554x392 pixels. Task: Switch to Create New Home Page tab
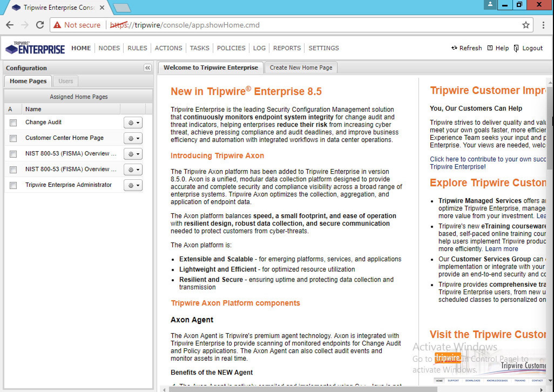301,67
